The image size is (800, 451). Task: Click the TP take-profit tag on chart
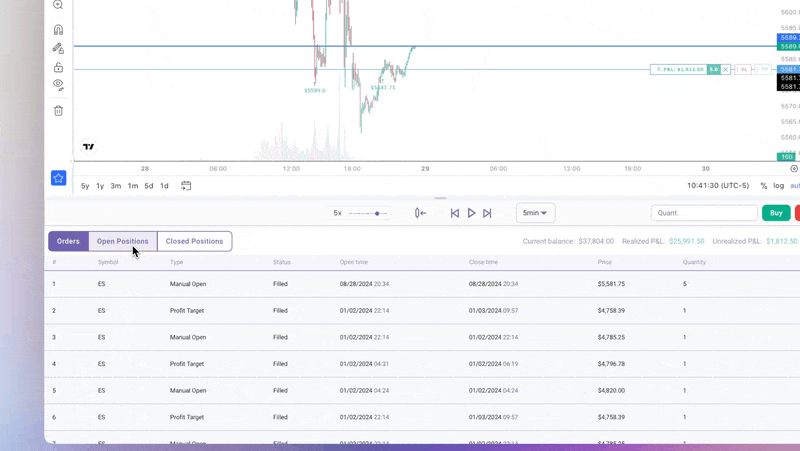(764, 69)
